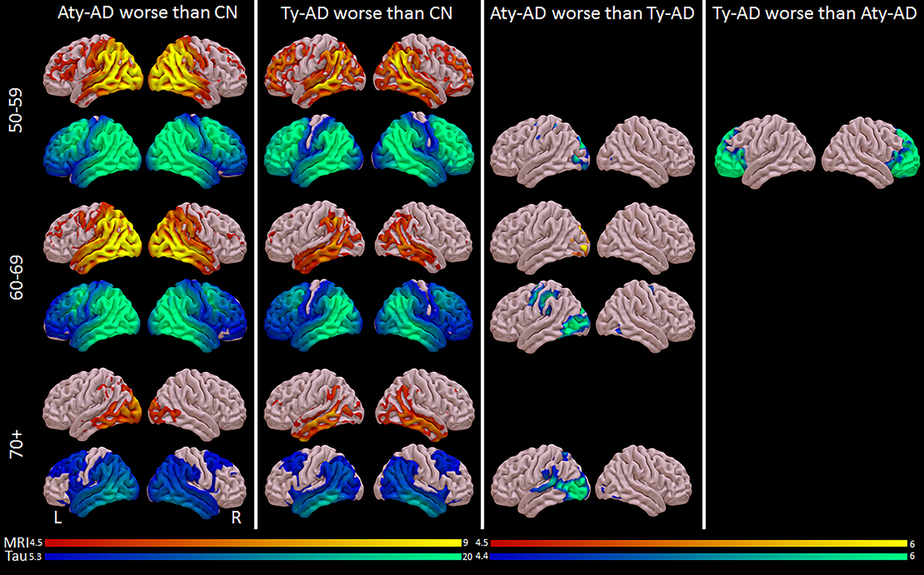924x575 pixels.
Task: Select 60-69 MRI left-hemisphere brain, Ty-AD vs CN
Action: (315, 237)
